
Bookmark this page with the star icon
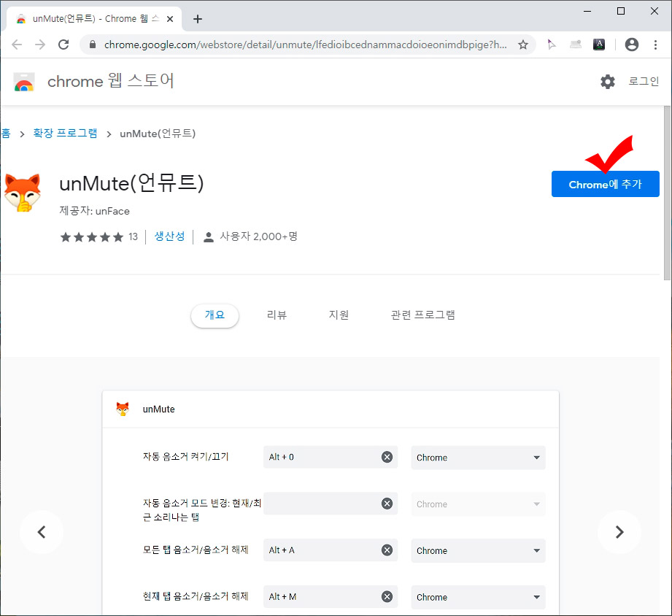[x=523, y=45]
